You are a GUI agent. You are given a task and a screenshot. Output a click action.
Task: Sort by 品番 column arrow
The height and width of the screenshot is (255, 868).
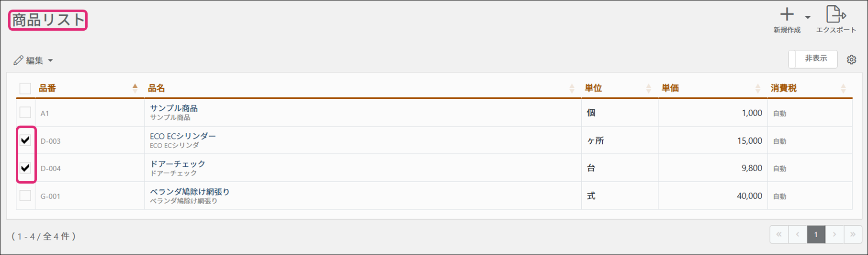[x=135, y=88]
